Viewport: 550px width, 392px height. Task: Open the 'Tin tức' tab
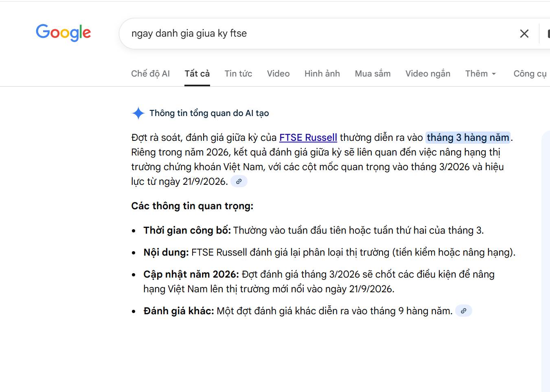pos(238,74)
